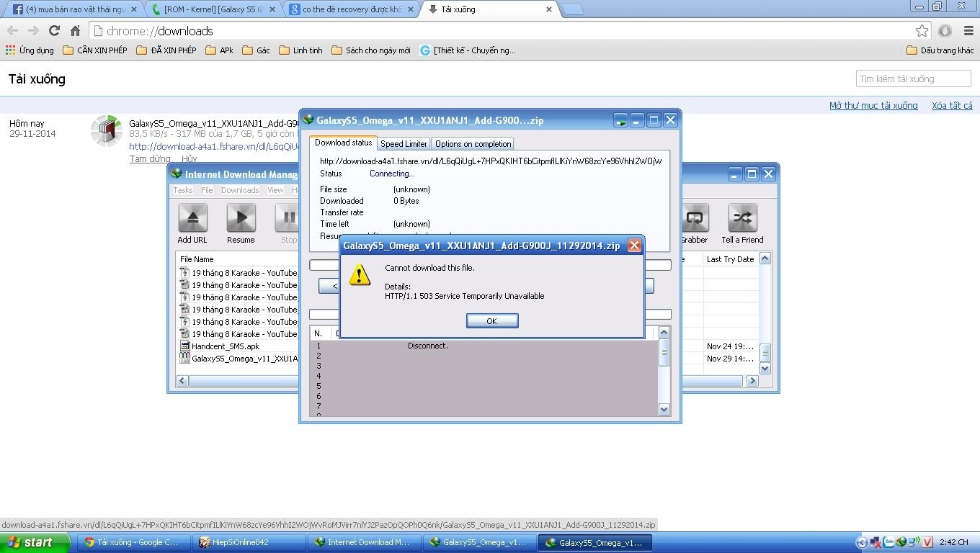Switch to the Google co the đè recovery tab
The width and height of the screenshot is (980, 553).
click(x=349, y=9)
